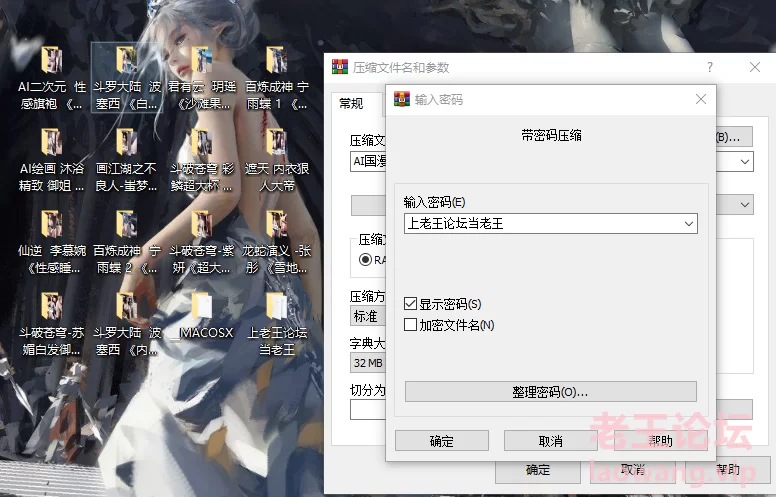Open the 标准 compression method dropdown
Image resolution: width=776 pixels, height=497 pixels.
pyautogui.click(x=368, y=316)
